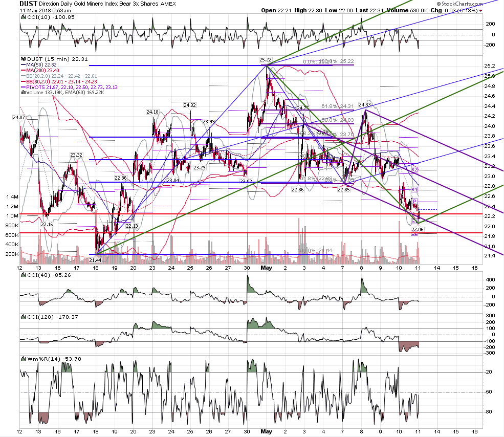Select the S1 pivot marker

(x=414, y=221)
